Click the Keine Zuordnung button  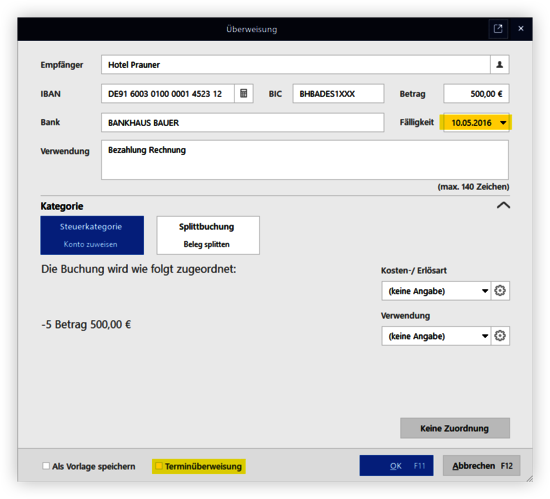click(455, 428)
